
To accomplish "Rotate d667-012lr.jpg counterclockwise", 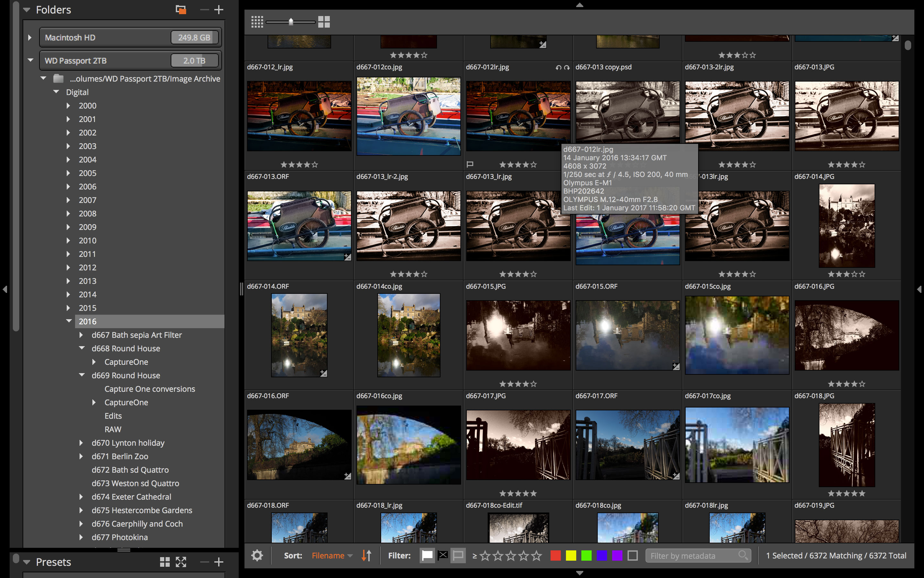I will (558, 68).
